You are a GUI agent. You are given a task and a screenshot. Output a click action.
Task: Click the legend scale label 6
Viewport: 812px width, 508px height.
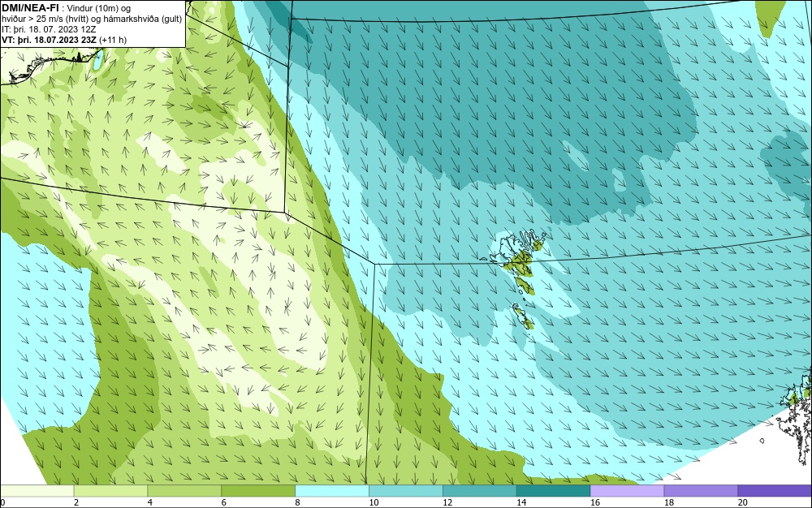pyautogui.click(x=224, y=502)
